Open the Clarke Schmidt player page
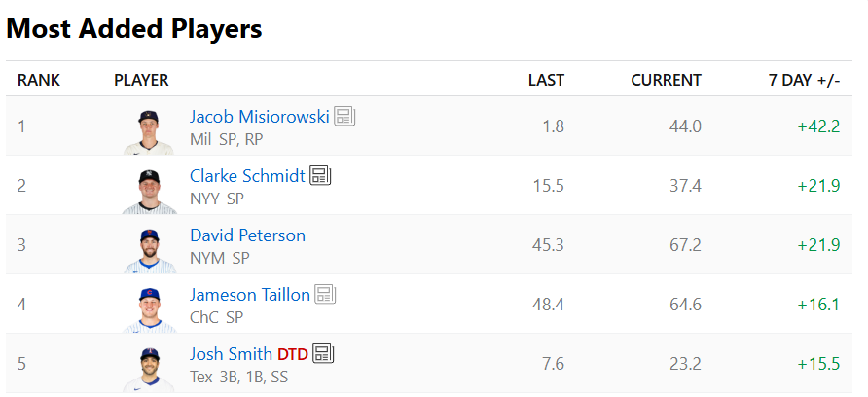Viewport: 868px width, 397px height. [247, 176]
